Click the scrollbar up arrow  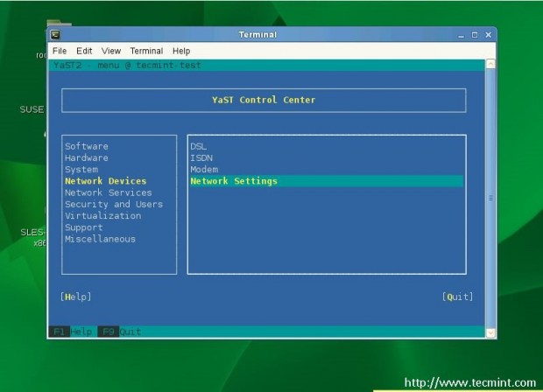click(x=490, y=64)
